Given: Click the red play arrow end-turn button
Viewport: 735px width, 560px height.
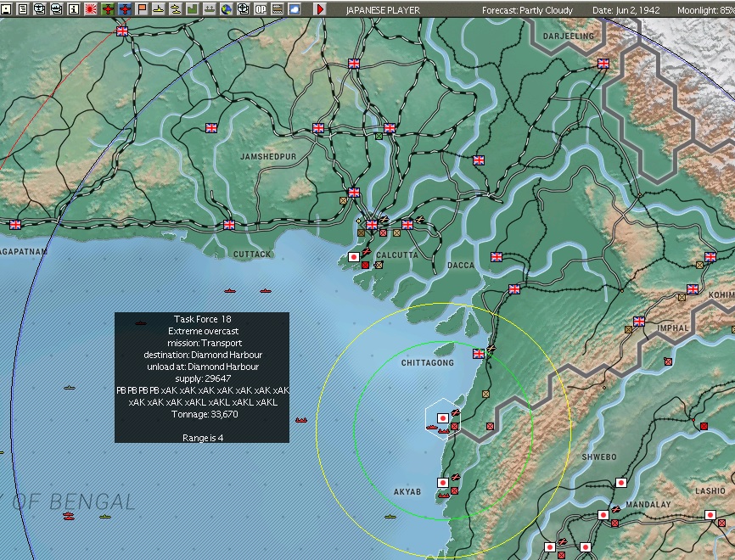Looking at the screenshot, I should coord(320,8).
